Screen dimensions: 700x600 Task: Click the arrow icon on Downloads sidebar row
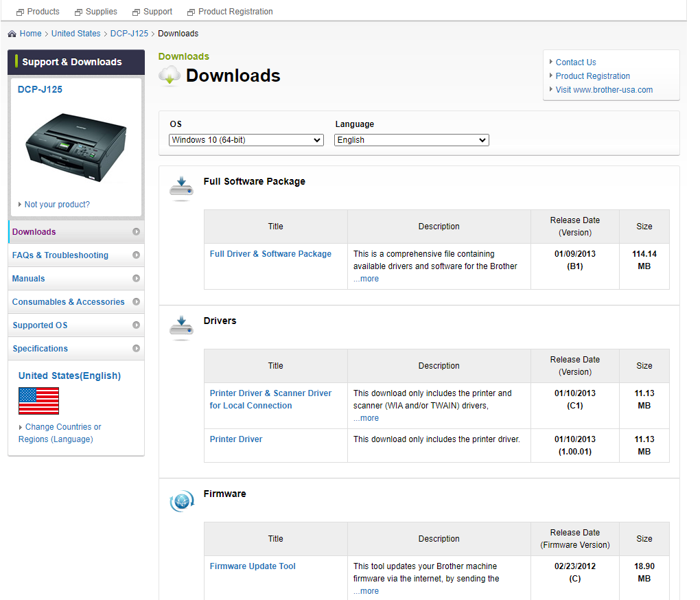coord(136,232)
